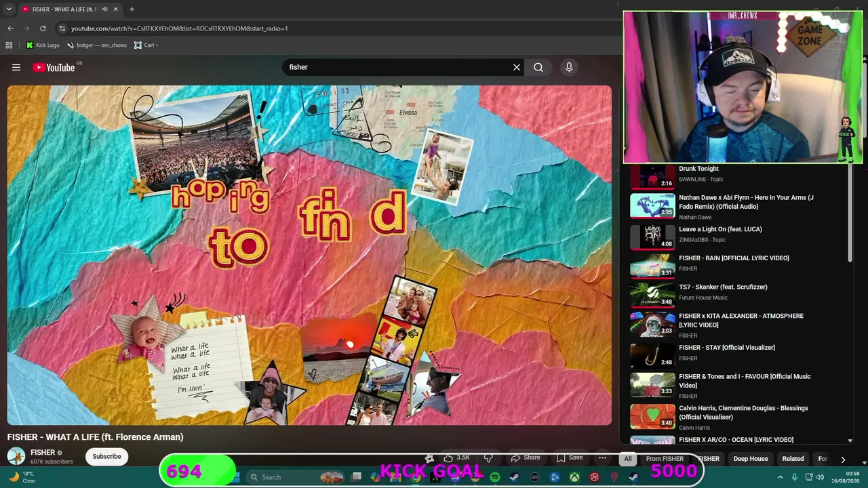Share the video

click(526, 457)
